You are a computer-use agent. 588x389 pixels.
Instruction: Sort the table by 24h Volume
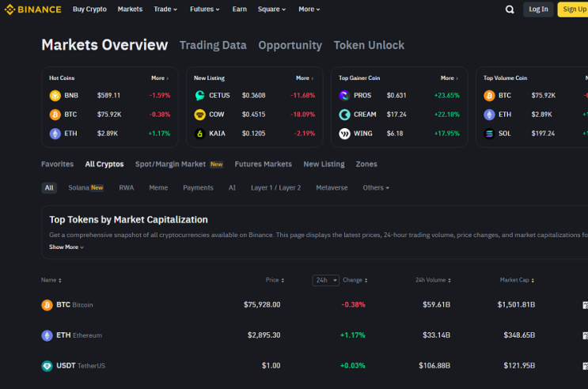coord(433,281)
